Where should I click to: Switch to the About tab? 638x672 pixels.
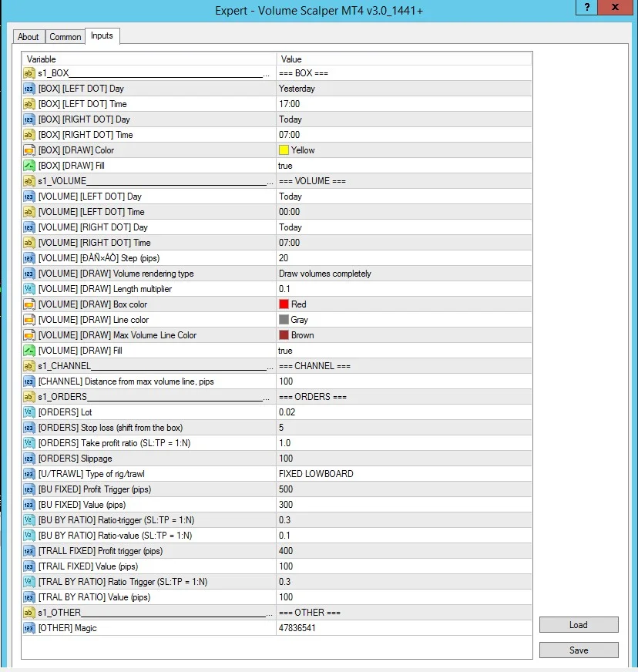click(x=29, y=37)
